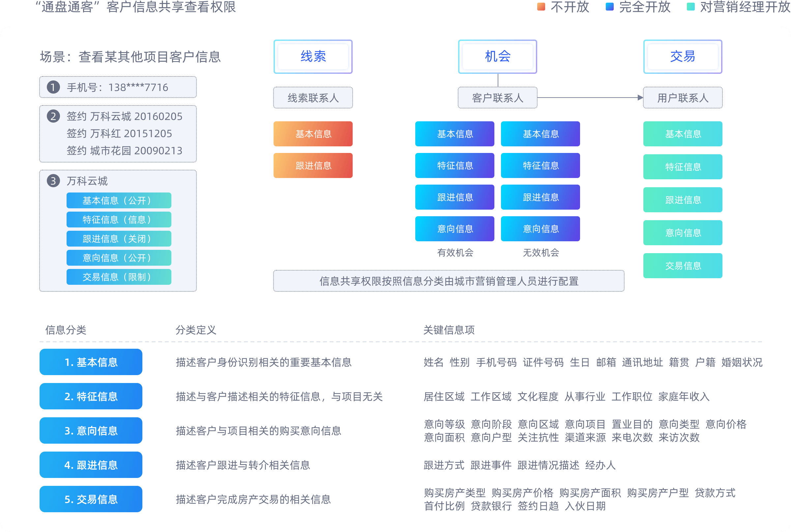Click the number 1 circle badge
This screenshot has width=791, height=532.
[x=53, y=87]
